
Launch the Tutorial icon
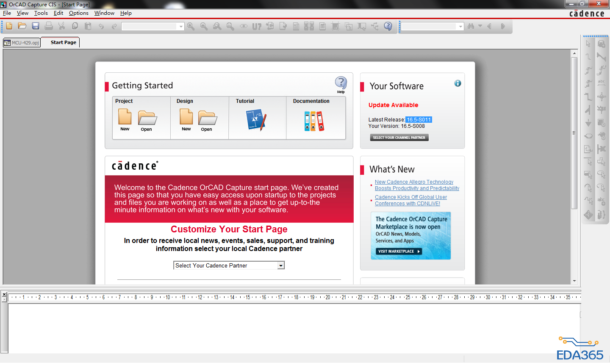click(x=256, y=120)
